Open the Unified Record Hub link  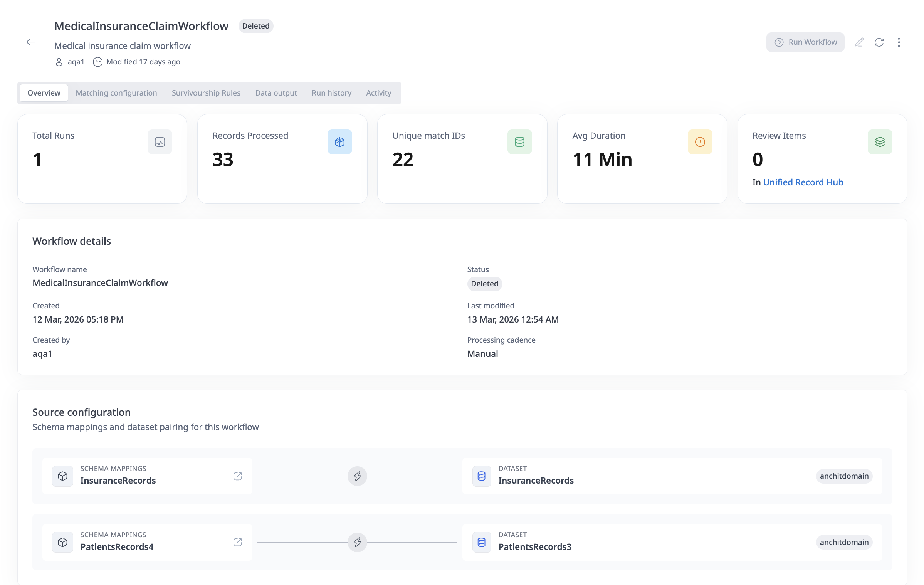(803, 182)
